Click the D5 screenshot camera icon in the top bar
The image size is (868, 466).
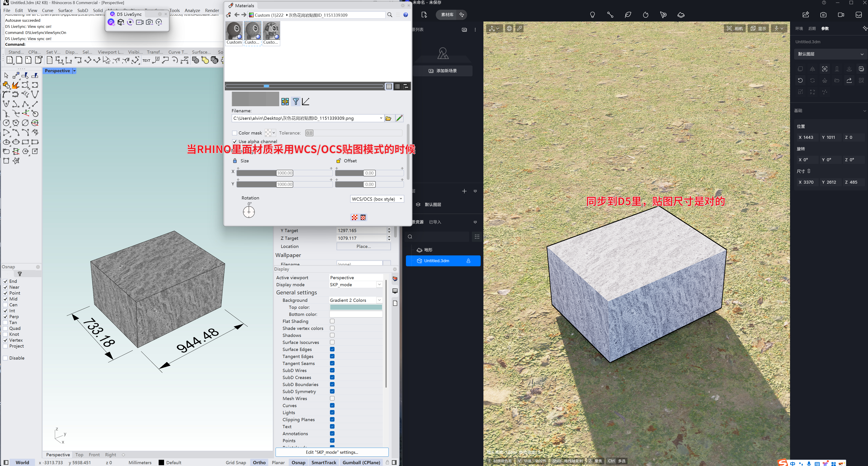pyautogui.click(x=823, y=15)
